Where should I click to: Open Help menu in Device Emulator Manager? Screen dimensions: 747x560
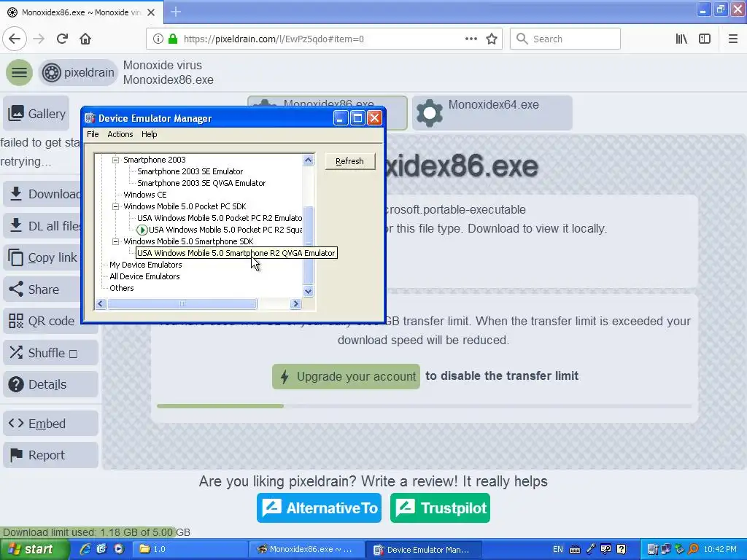149,134
